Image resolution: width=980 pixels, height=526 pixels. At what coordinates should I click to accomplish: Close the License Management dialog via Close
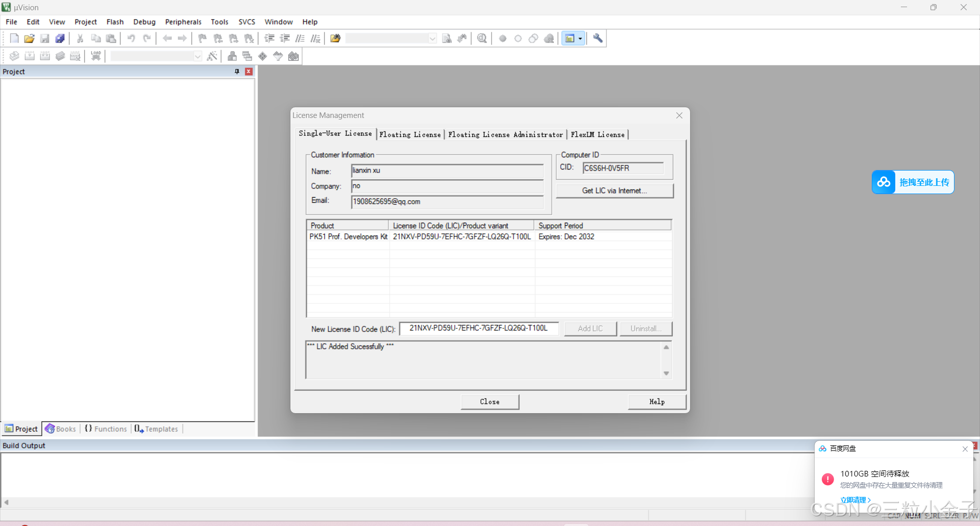[x=489, y=402]
